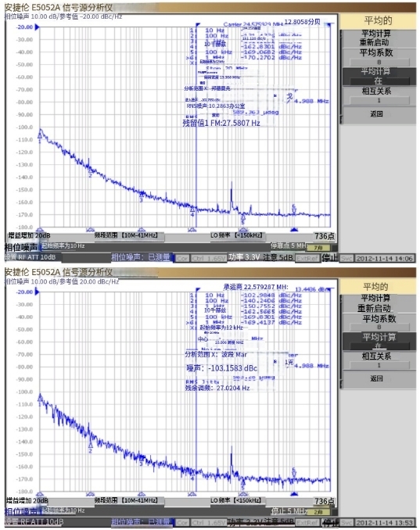
Task: Click 平均系数 softkey in 14:06 screen
Action: tap(378, 58)
